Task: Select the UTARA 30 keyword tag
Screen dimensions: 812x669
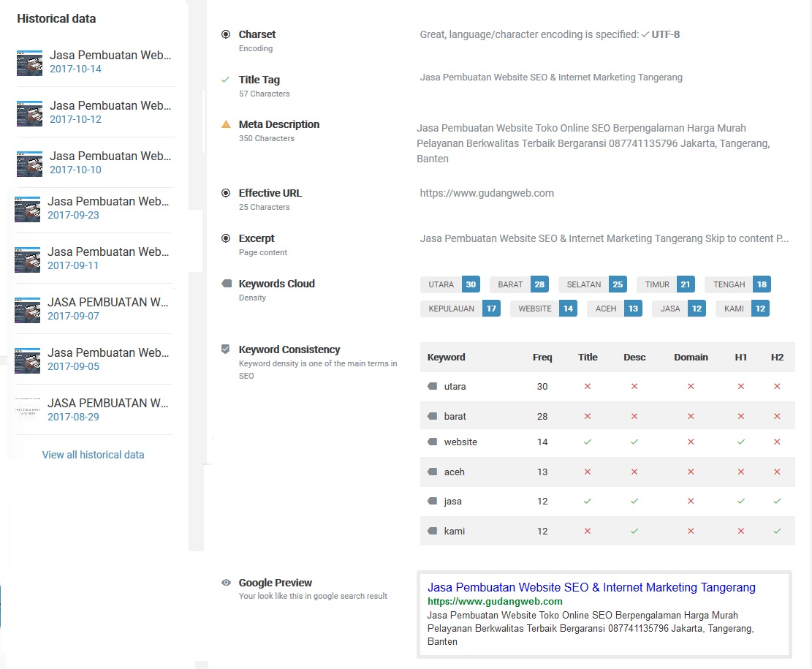Action: pyautogui.click(x=450, y=284)
